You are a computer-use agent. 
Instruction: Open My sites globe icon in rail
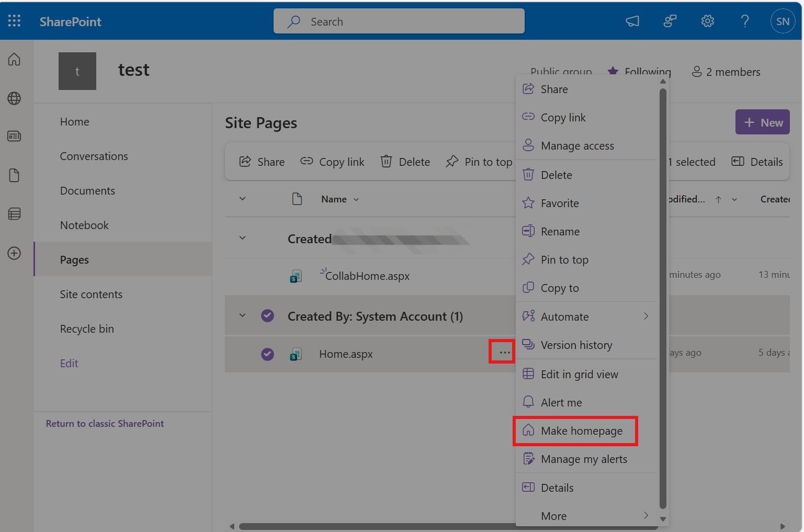click(x=14, y=98)
